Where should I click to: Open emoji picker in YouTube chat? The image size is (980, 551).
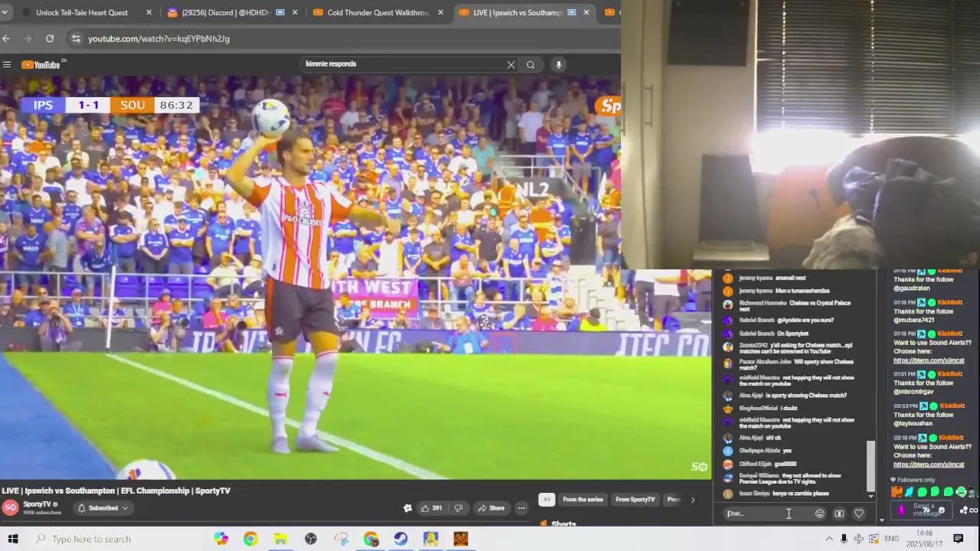pos(820,514)
